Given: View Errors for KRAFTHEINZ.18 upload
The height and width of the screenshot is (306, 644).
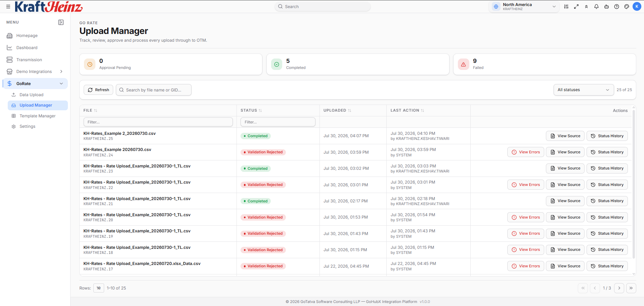Looking at the screenshot, I should tap(526, 250).
